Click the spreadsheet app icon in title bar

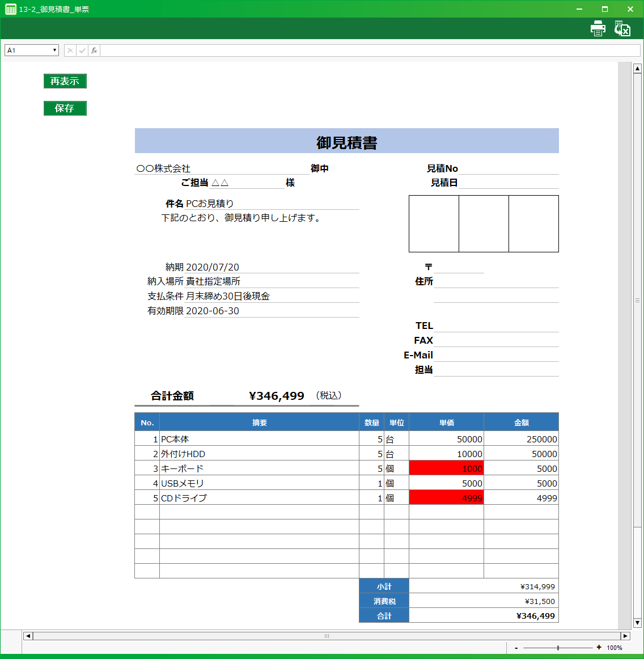click(x=10, y=9)
